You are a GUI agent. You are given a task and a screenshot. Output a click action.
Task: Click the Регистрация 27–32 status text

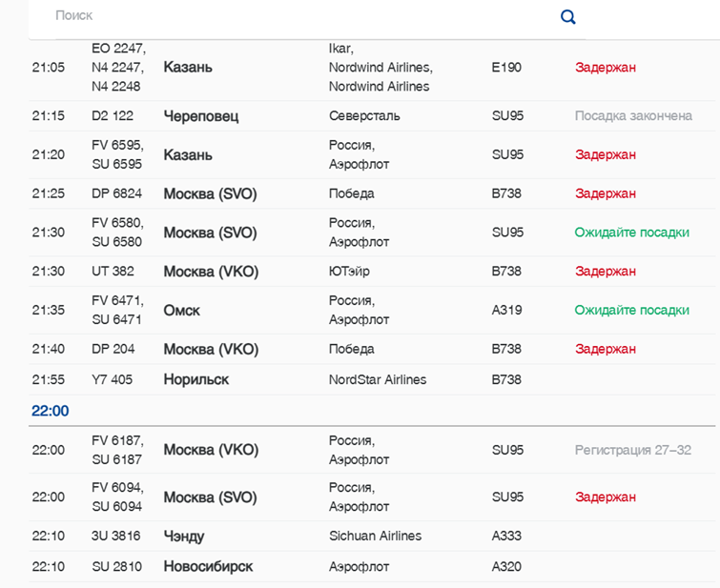pos(632,450)
